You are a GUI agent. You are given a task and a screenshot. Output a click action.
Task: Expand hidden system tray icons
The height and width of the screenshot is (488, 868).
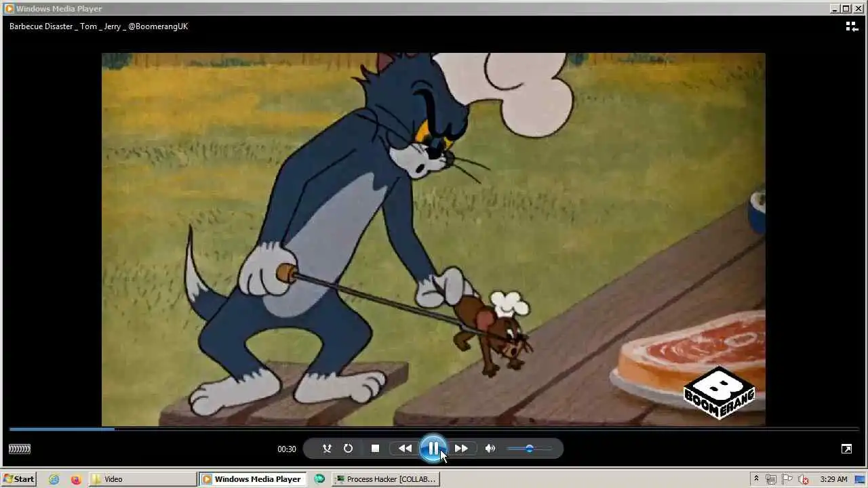click(x=756, y=479)
